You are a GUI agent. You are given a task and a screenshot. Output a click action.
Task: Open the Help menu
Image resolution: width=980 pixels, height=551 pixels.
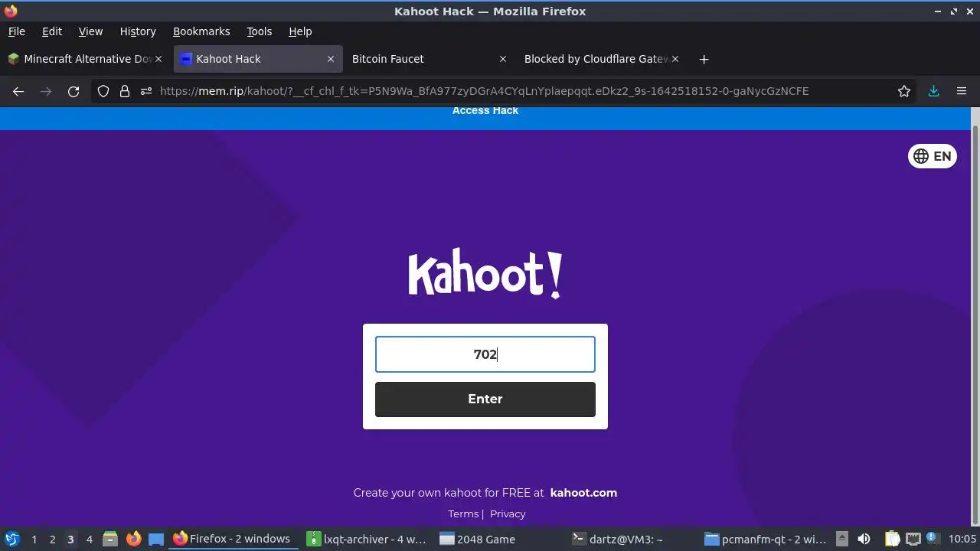300,31
